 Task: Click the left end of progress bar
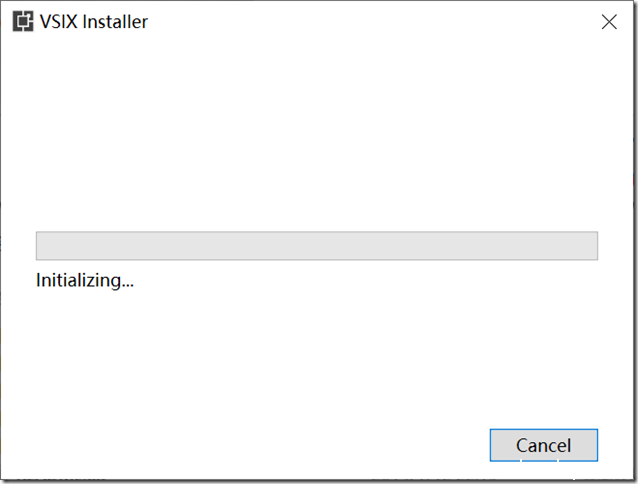(42, 246)
